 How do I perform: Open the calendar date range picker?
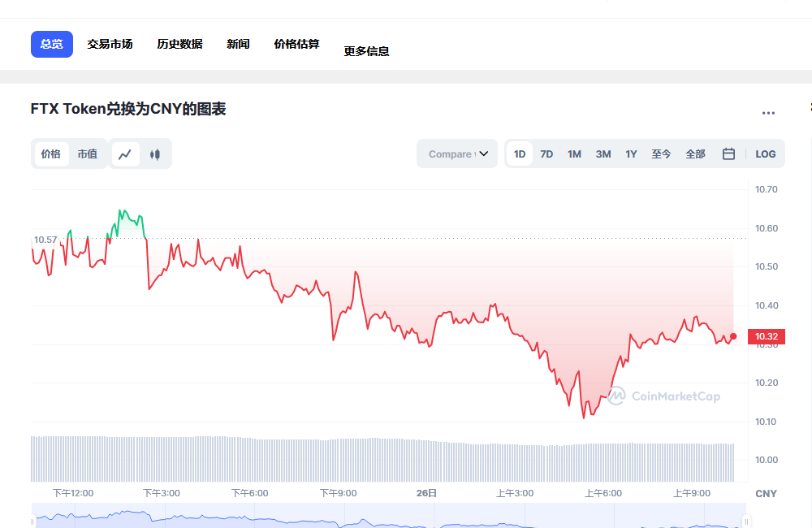point(728,154)
